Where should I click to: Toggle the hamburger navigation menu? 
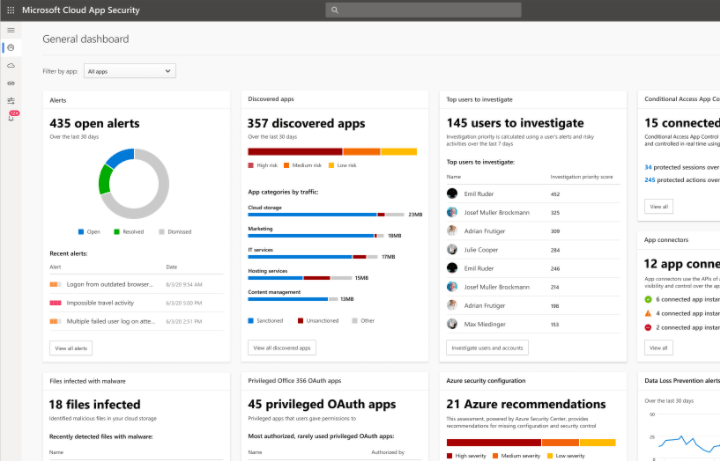11,30
